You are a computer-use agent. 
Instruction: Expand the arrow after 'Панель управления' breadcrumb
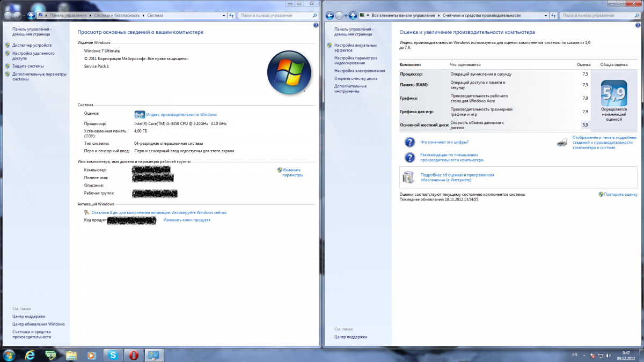pyautogui.click(x=91, y=16)
